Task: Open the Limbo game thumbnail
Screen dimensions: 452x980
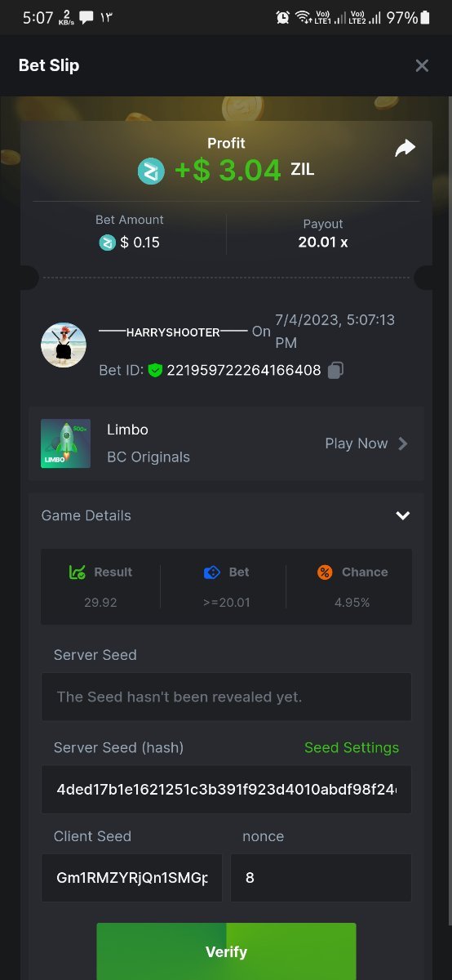Action: click(65, 443)
